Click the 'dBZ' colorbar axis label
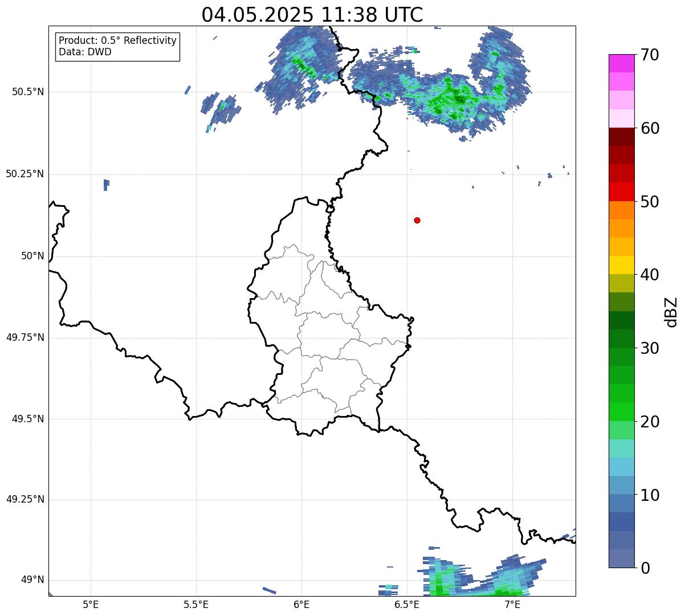The height and width of the screenshot is (616, 685). pyautogui.click(x=671, y=312)
